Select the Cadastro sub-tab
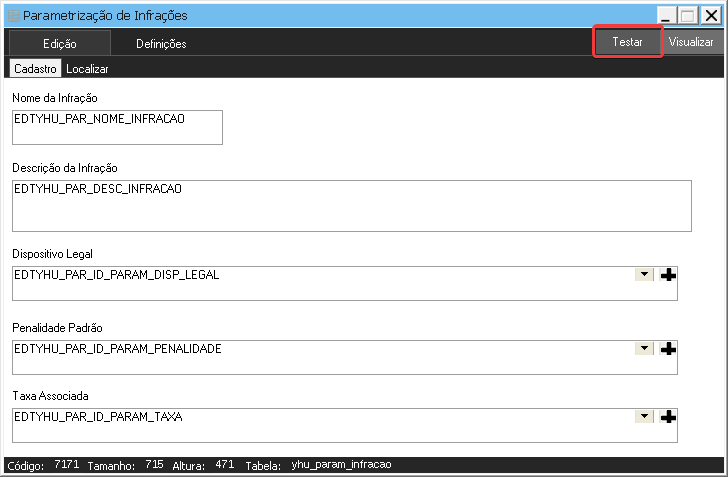728x477 pixels. point(35,69)
